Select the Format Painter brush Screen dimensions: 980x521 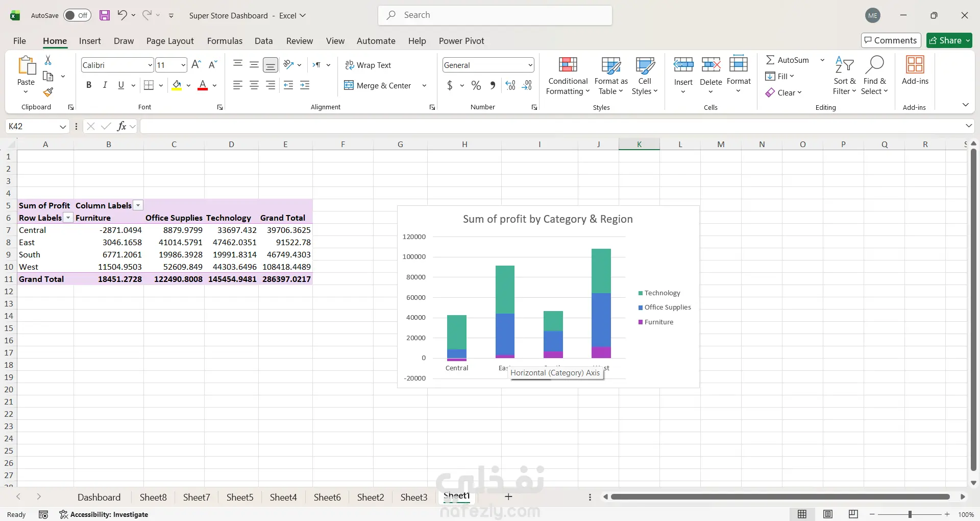48,92
